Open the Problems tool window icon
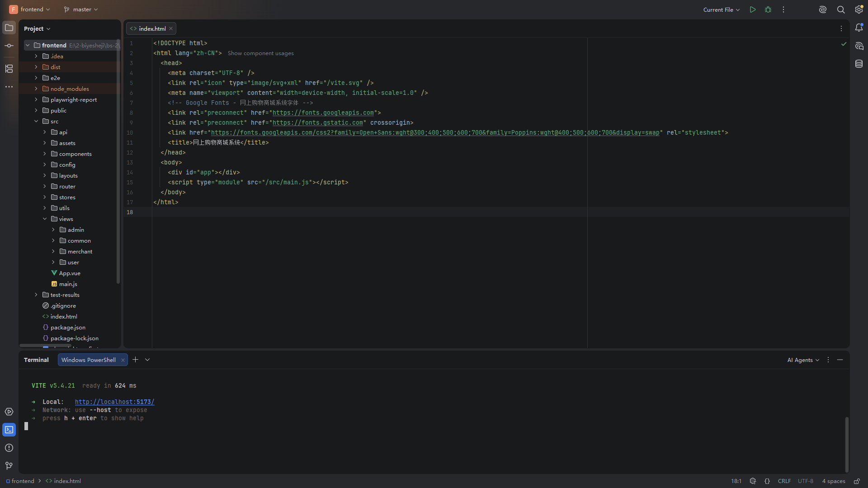Screen dimensions: 868x488 [9, 448]
